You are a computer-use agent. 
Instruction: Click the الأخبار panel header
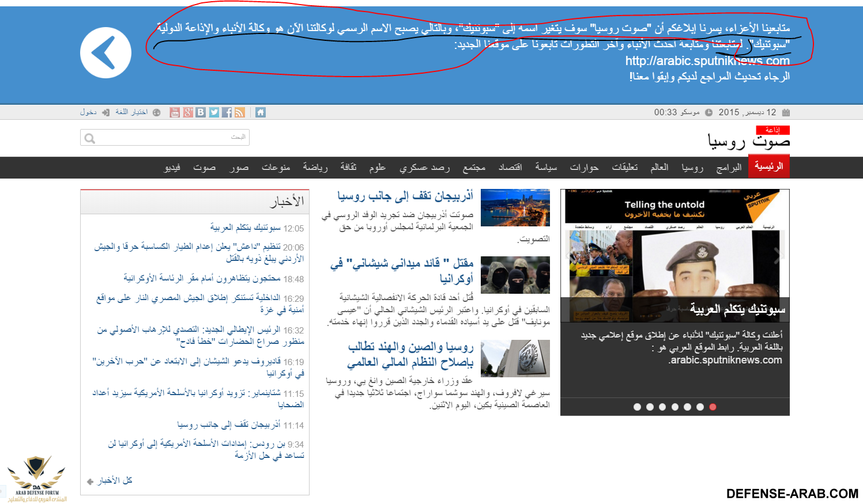[x=195, y=202]
